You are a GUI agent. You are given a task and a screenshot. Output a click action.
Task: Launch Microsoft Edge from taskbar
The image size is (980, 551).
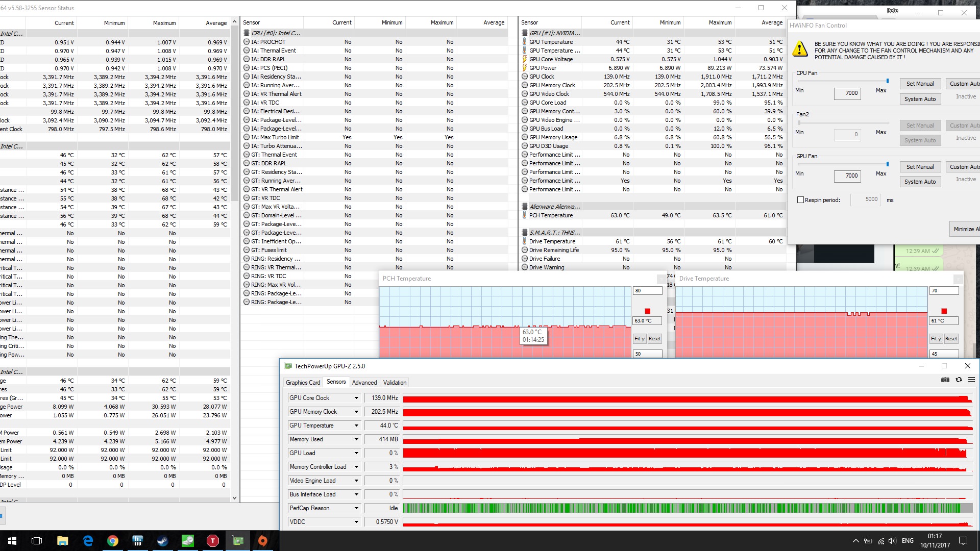(x=88, y=541)
